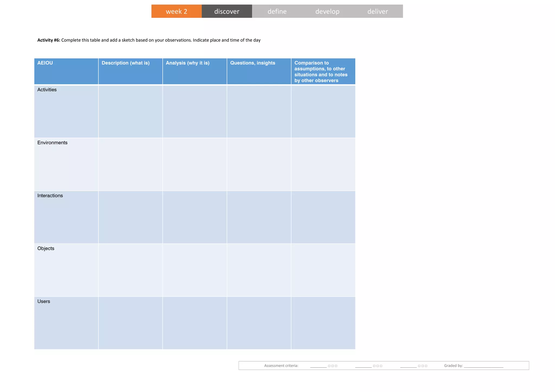Click the Description cell in Activities row
555x392 pixels.
130,112
